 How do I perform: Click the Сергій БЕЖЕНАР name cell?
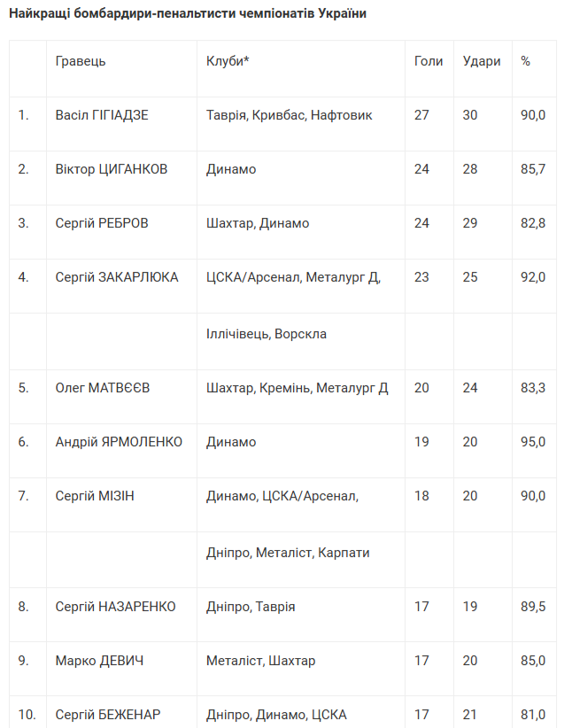click(108, 715)
